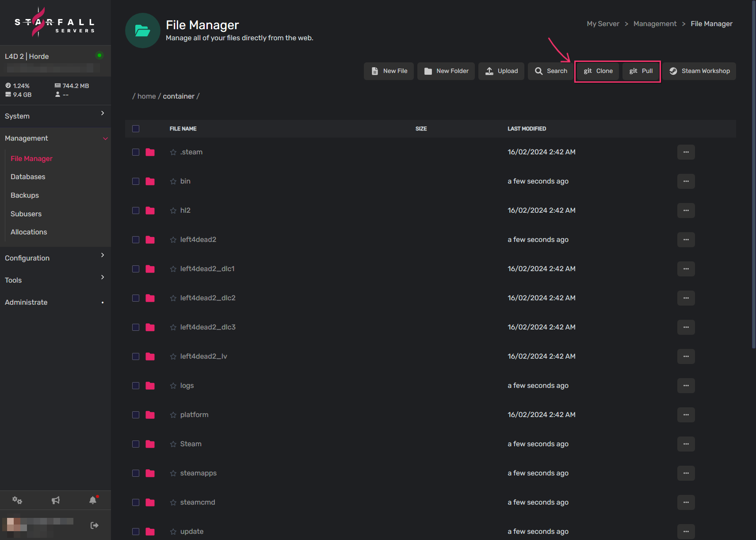Check the bin folder checkbox
Image resolution: width=756 pixels, height=540 pixels.
(136, 181)
